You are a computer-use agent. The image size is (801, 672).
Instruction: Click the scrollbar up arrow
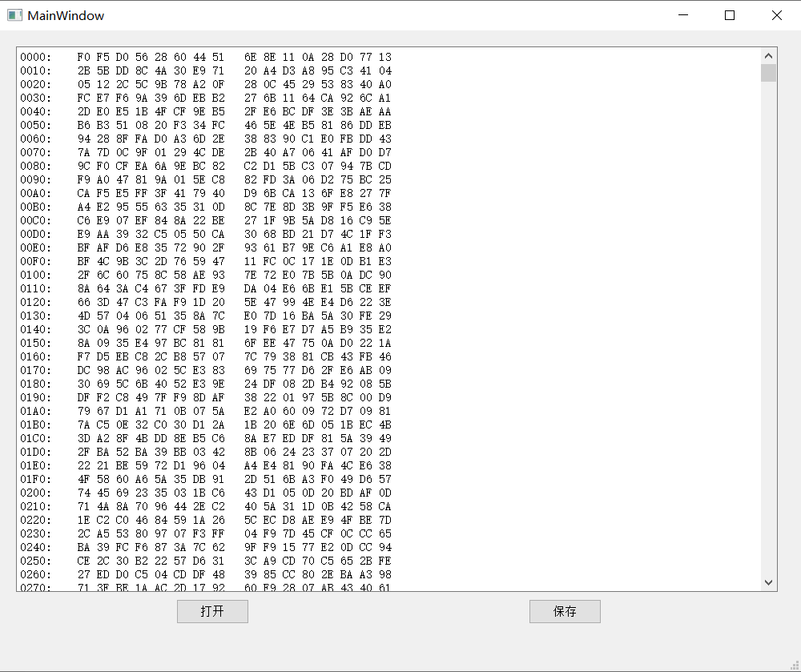(x=768, y=56)
